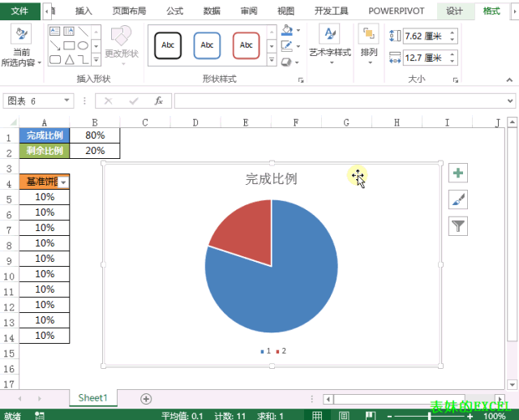The height and width of the screenshot is (420, 519).
Task: Click the shape width field 12.7
Action: point(425,58)
